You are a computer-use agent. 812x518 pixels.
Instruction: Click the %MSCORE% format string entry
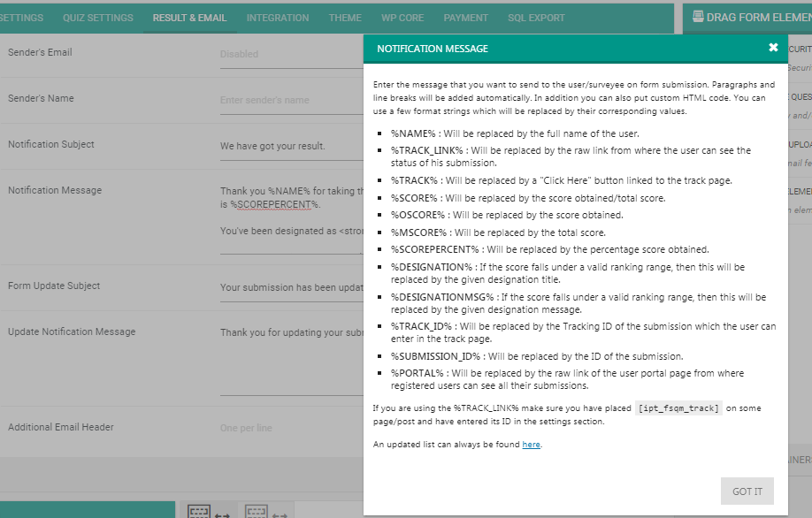coord(498,232)
